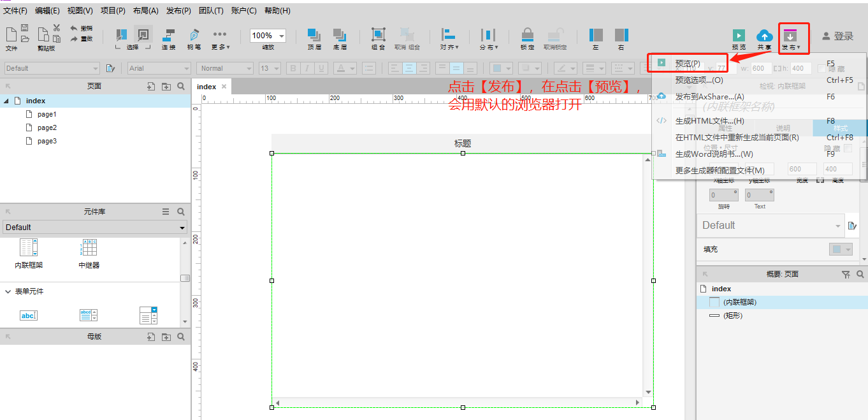Screen dimensions: 868x420
Task: Open the 视图 menu
Action: [x=80, y=11]
